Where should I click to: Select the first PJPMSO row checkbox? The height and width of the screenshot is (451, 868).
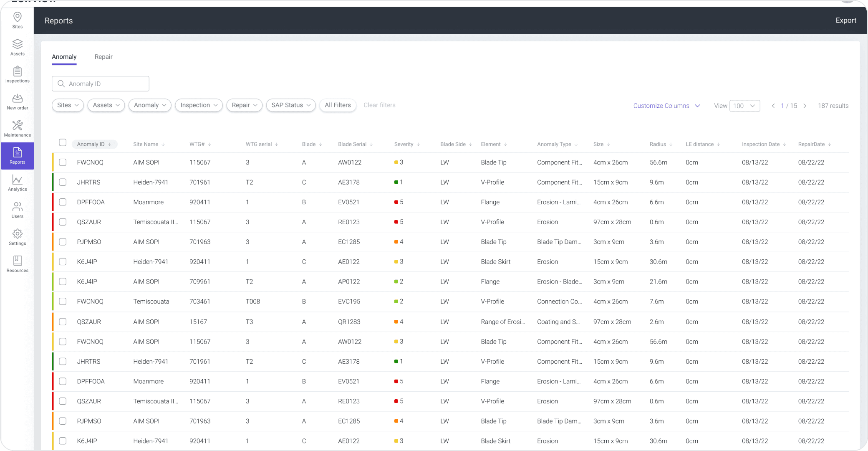63,242
